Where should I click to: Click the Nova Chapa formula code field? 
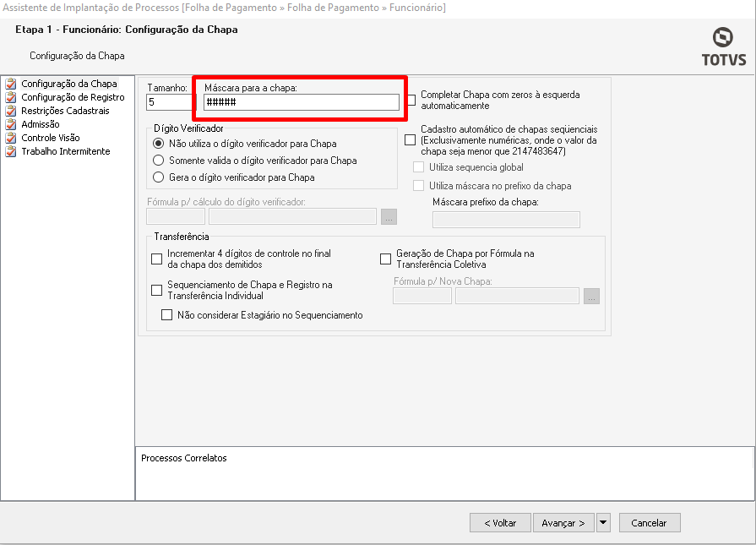coord(422,296)
